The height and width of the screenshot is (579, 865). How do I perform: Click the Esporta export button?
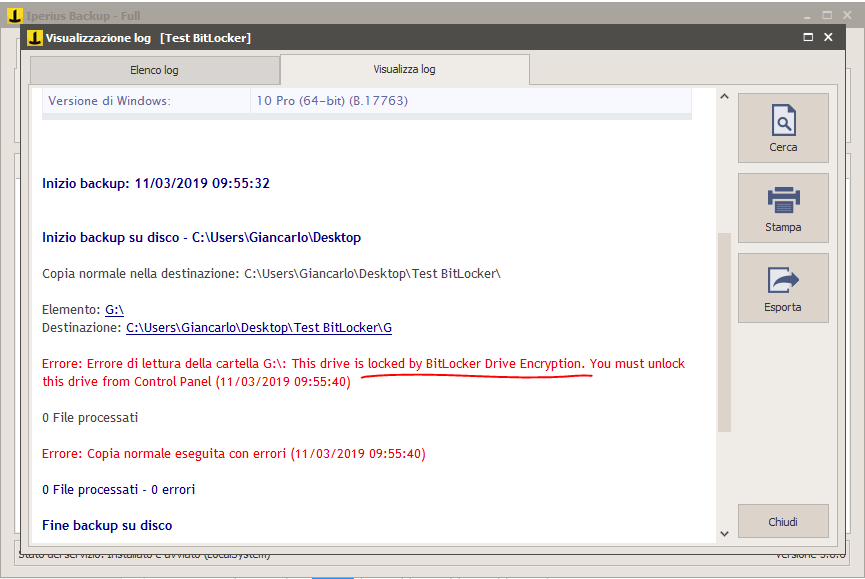(x=783, y=288)
